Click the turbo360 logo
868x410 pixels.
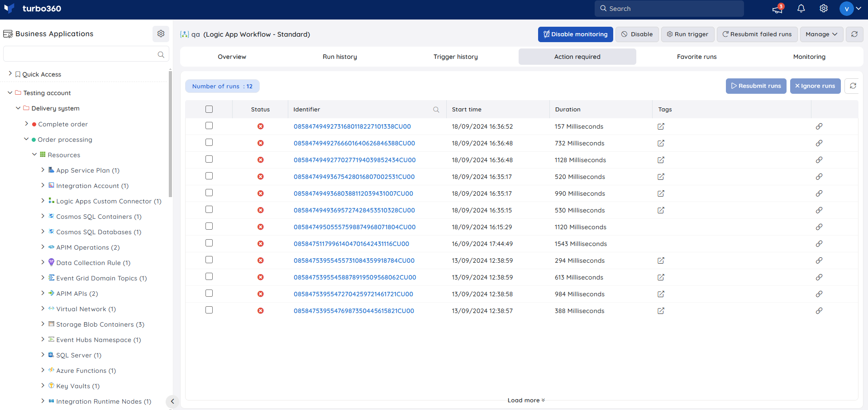32,9
